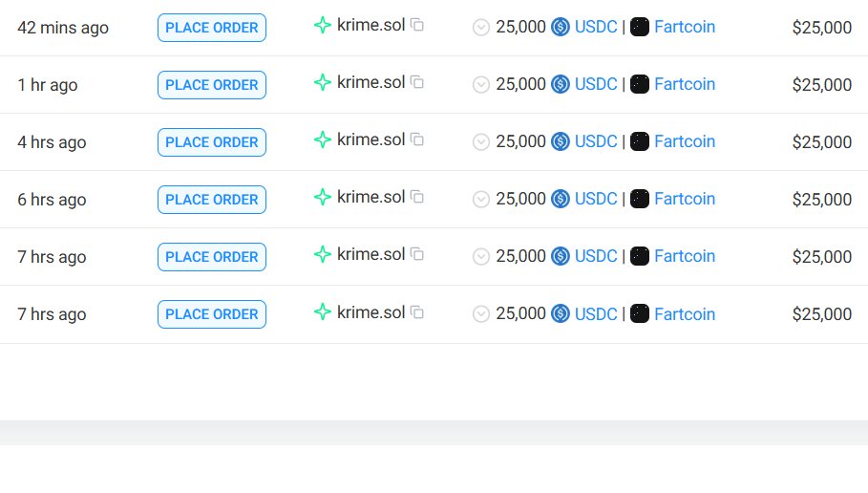Image resolution: width=868 pixels, height=493 pixels.
Task: Click green sparkle icon in 4 hrs ago row
Action: [323, 139]
